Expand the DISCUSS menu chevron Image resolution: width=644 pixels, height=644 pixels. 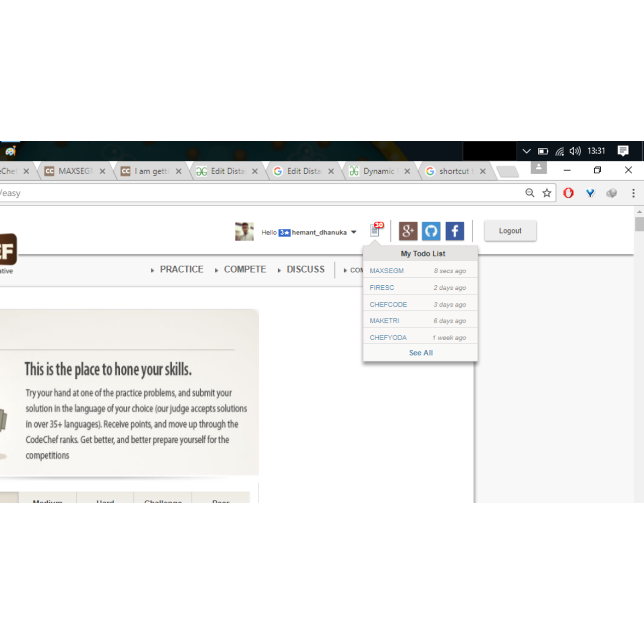tap(279, 270)
